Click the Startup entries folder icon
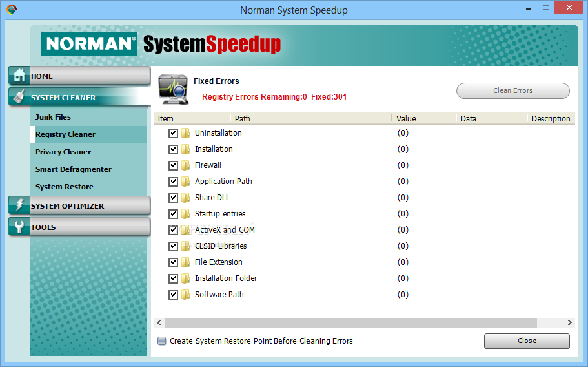The image size is (588, 367). click(186, 214)
